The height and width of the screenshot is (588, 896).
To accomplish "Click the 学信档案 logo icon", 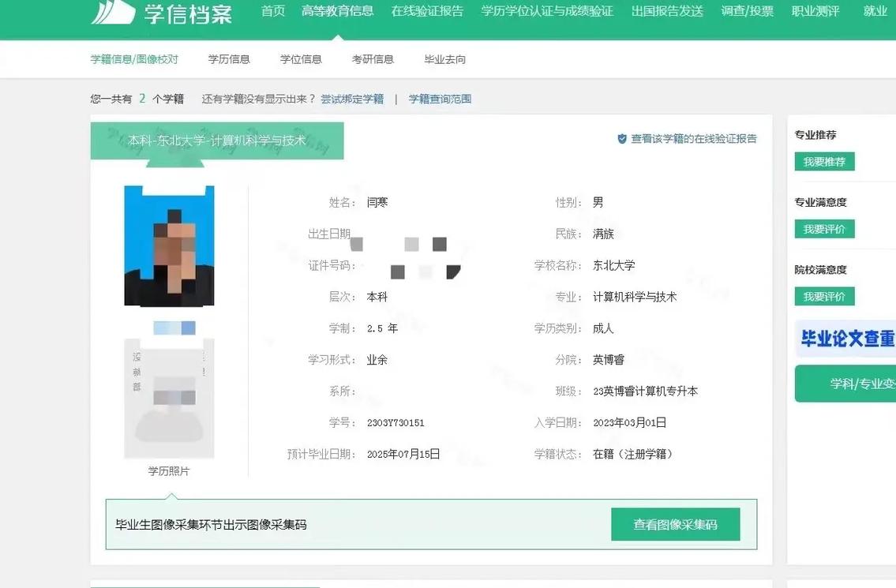I will [x=113, y=12].
